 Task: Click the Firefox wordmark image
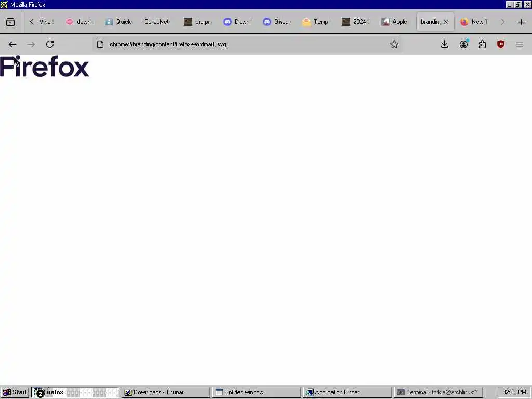(45, 66)
